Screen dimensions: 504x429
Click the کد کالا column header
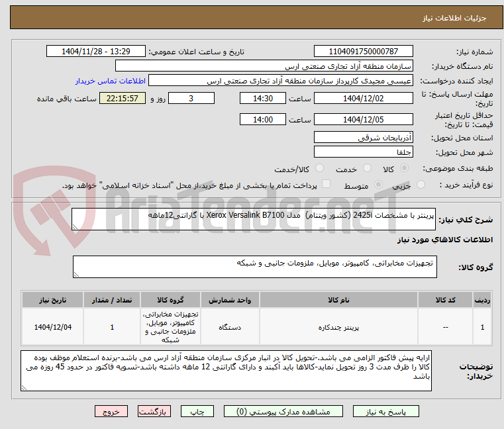tap(445, 300)
